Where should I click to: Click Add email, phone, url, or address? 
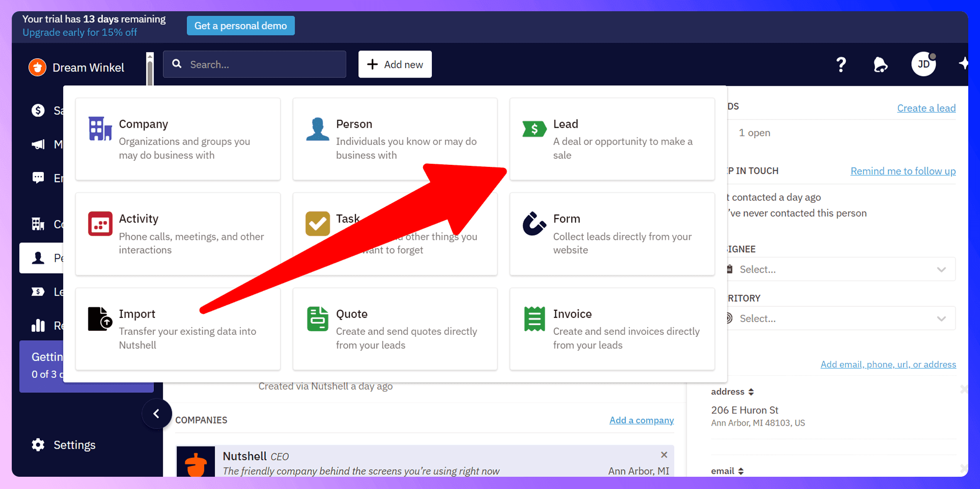888,364
